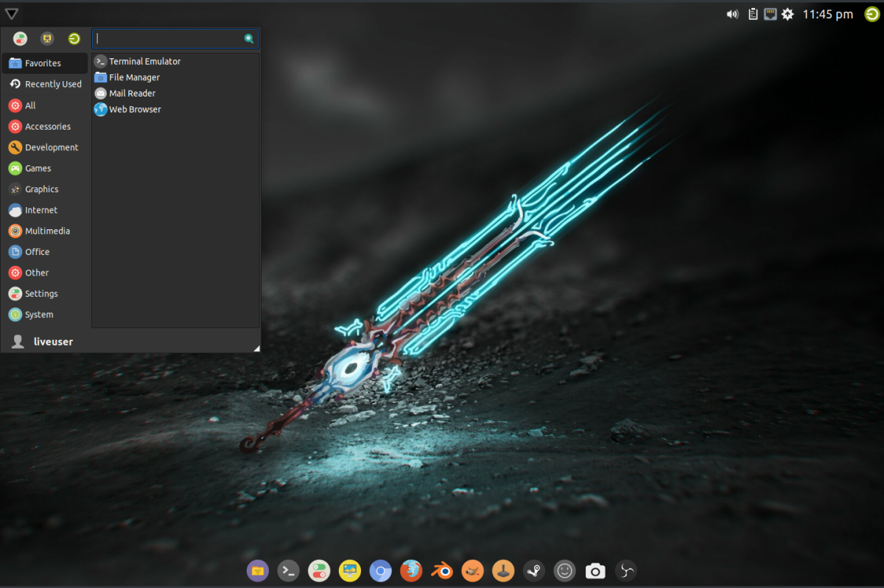Screen dimensions: 884x588
Task: Toggle the Whisker menu triangle button
Action: pyautogui.click(x=12, y=13)
